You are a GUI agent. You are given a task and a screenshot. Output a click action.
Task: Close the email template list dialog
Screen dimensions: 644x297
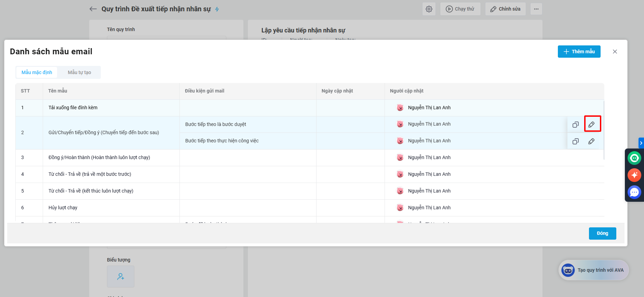[615, 52]
